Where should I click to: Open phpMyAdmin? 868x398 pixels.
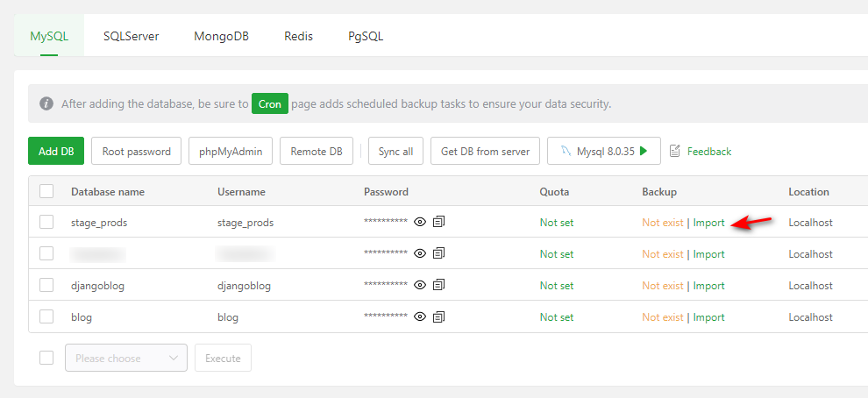tap(231, 152)
